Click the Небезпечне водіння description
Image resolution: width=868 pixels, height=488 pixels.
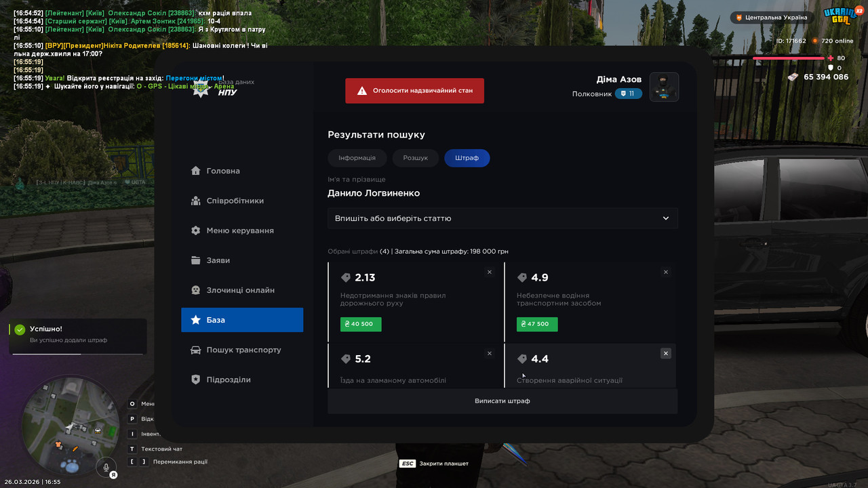point(559,300)
